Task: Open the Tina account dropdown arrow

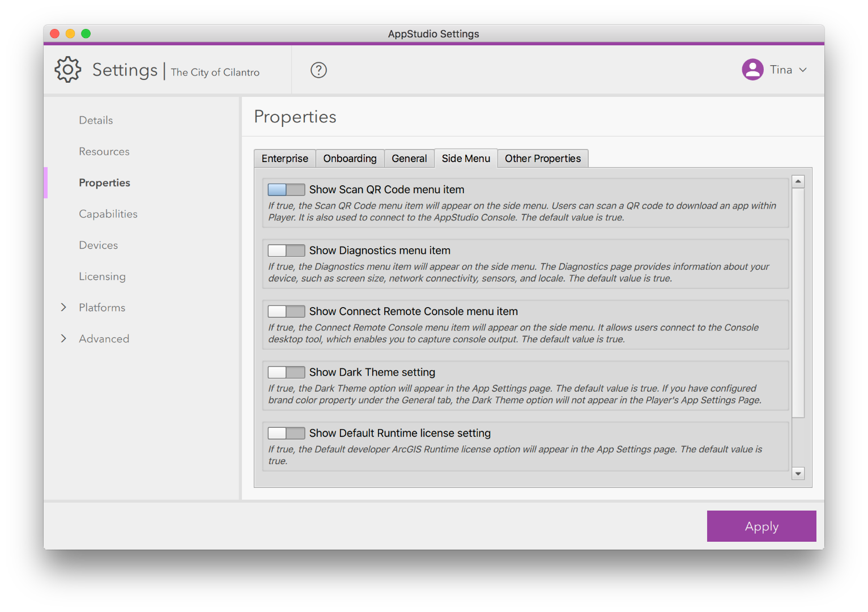Action: tap(803, 70)
